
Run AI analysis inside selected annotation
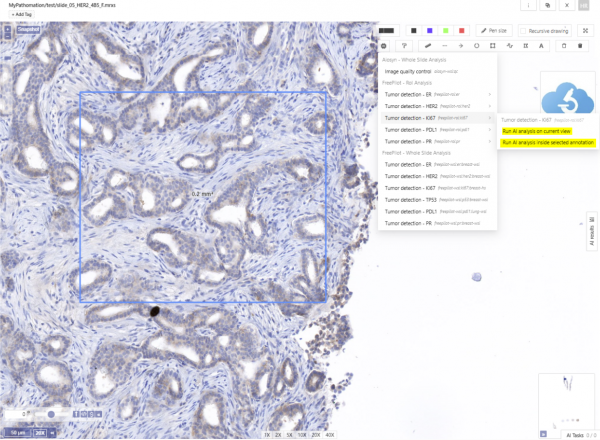point(547,143)
